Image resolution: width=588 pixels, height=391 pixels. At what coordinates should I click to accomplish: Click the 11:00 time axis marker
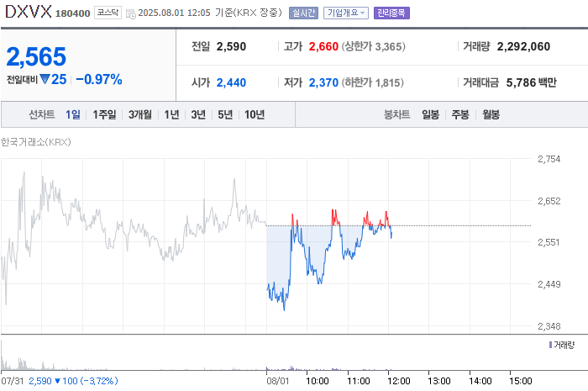[359, 381]
